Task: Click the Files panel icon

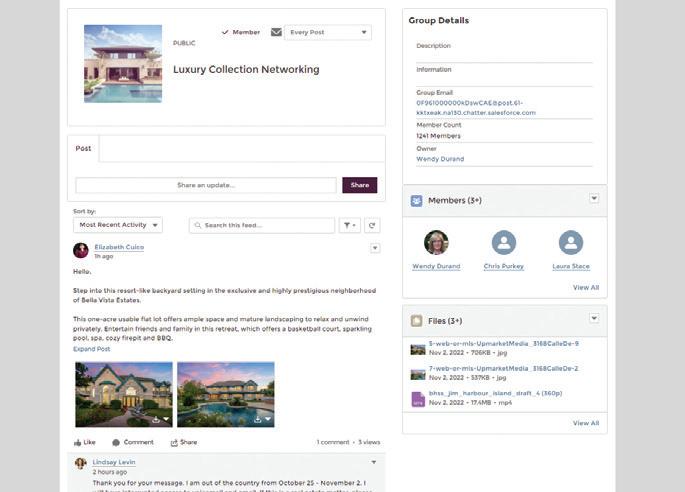Action: (416, 321)
